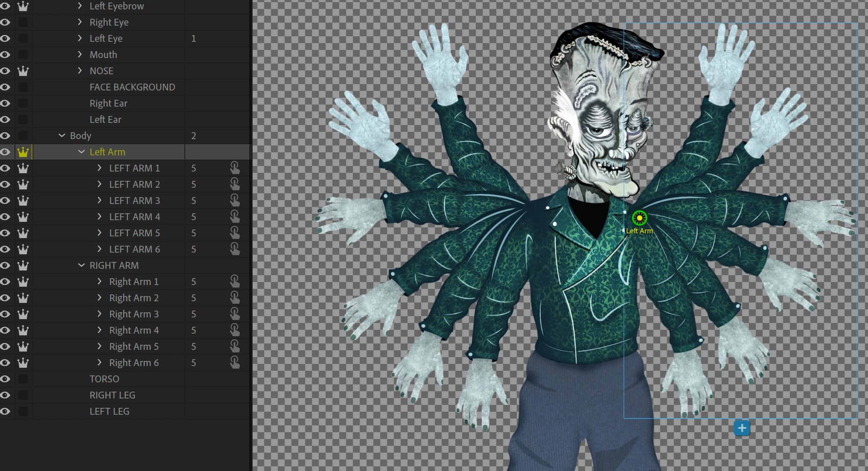868x471 pixels.
Task: Click the crown icon beside RIGHT ARM group
Action: (x=23, y=265)
